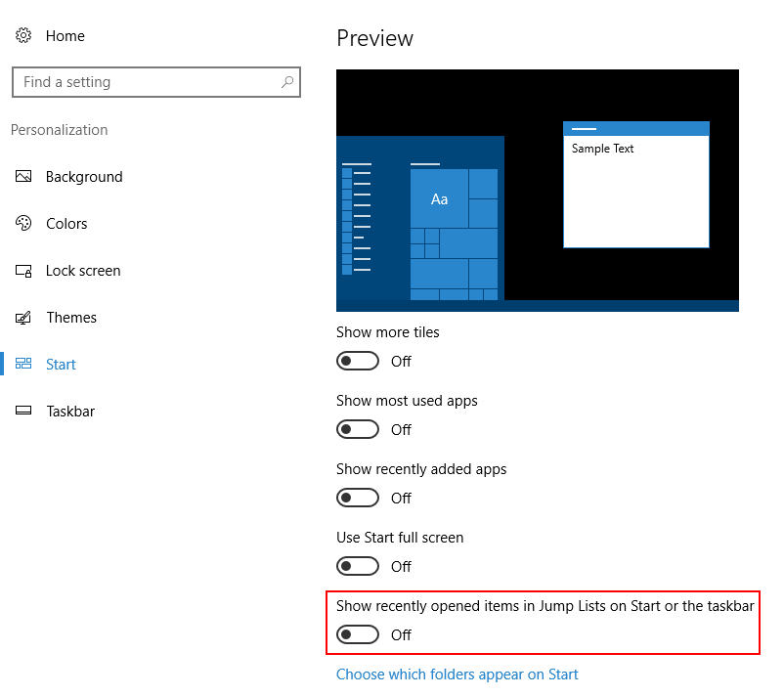
Task: Click the search magnifier icon
Action: tap(287, 81)
